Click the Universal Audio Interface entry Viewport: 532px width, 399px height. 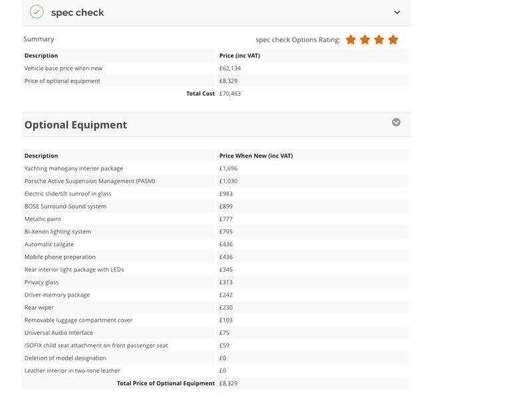coord(59,333)
